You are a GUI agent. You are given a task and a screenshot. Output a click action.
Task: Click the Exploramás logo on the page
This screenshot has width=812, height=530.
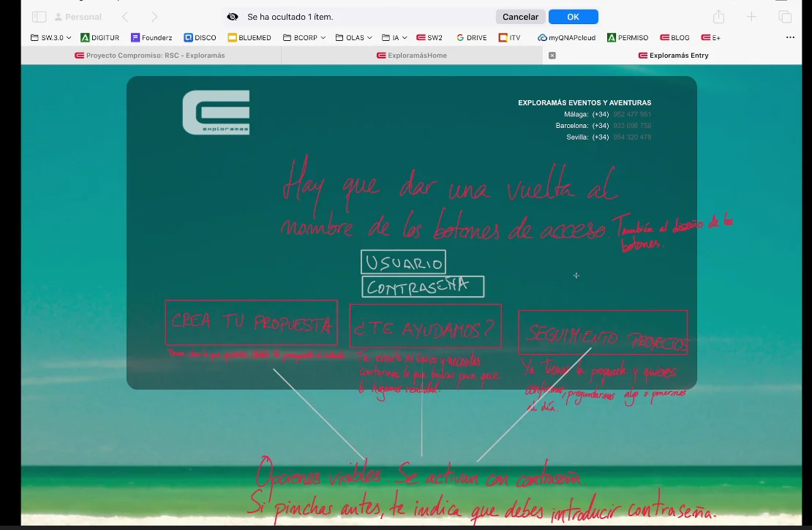pyautogui.click(x=216, y=113)
